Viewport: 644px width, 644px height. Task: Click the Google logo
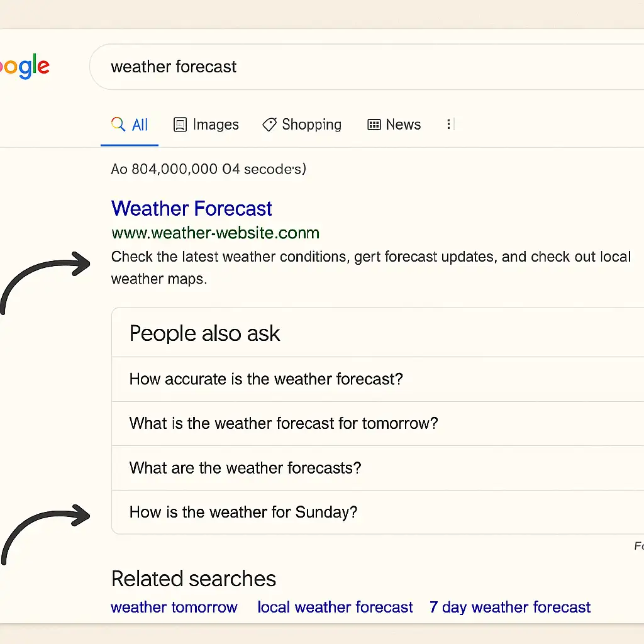click(24, 67)
